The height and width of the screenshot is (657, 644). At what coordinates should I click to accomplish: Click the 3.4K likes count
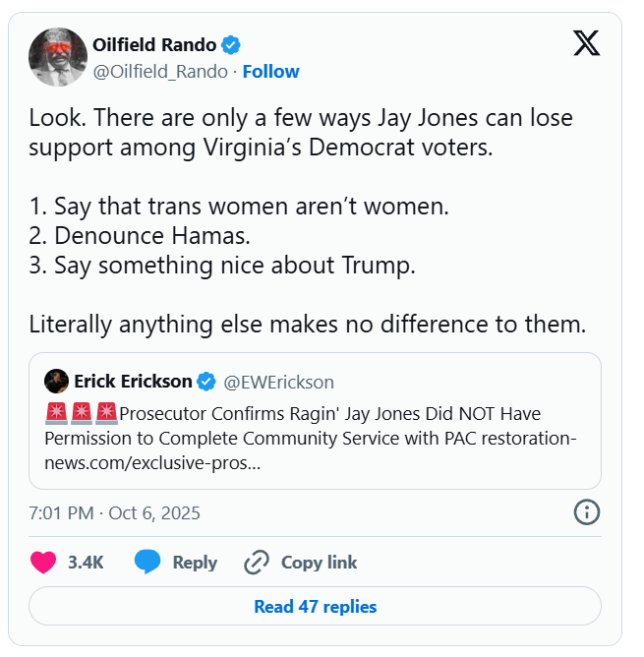pos(86,563)
